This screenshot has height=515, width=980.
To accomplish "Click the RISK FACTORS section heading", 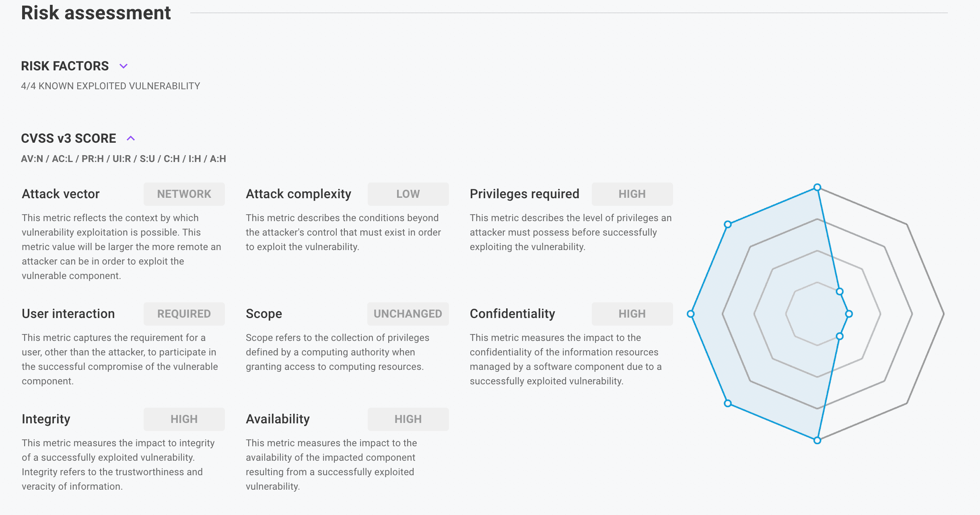I will (x=65, y=66).
